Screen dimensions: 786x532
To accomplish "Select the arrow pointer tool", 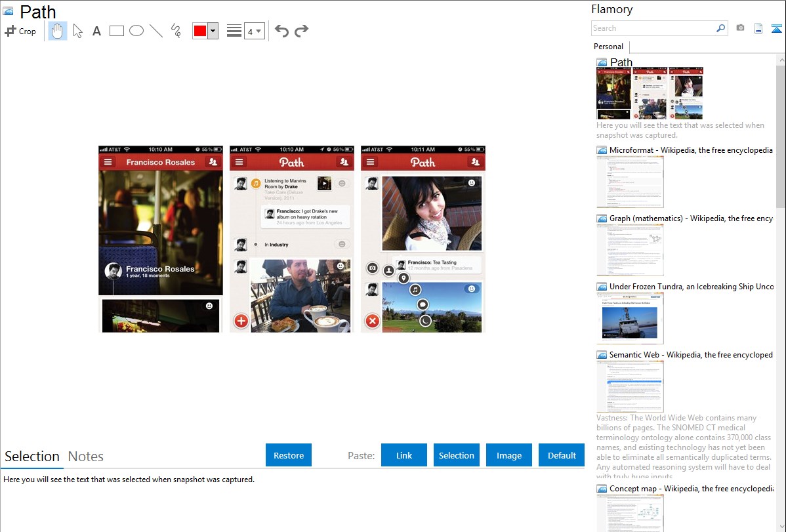I will (77, 31).
